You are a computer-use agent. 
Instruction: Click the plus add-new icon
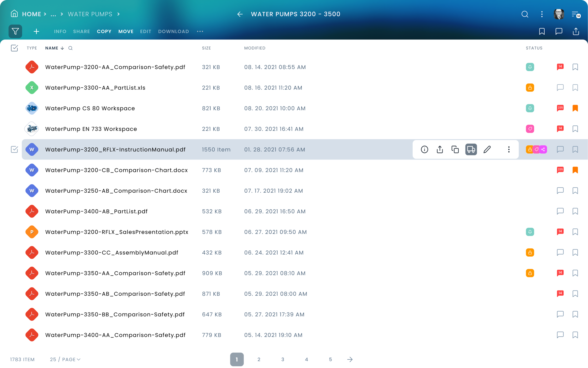click(36, 31)
